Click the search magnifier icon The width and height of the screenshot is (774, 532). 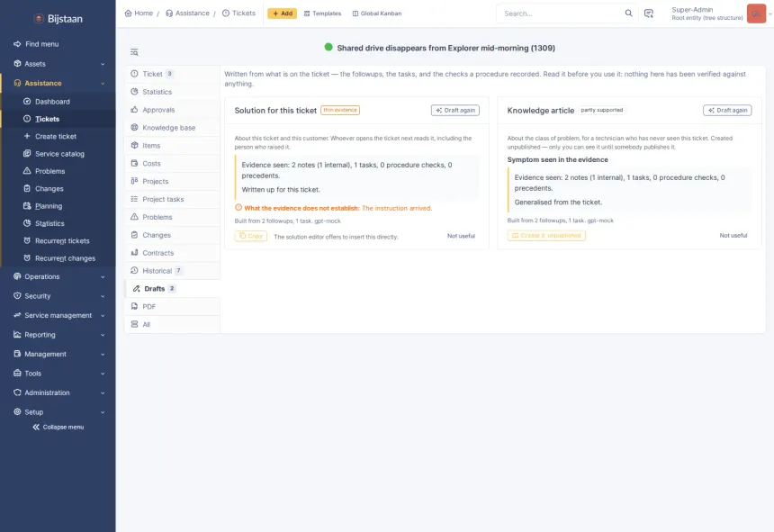tap(628, 14)
